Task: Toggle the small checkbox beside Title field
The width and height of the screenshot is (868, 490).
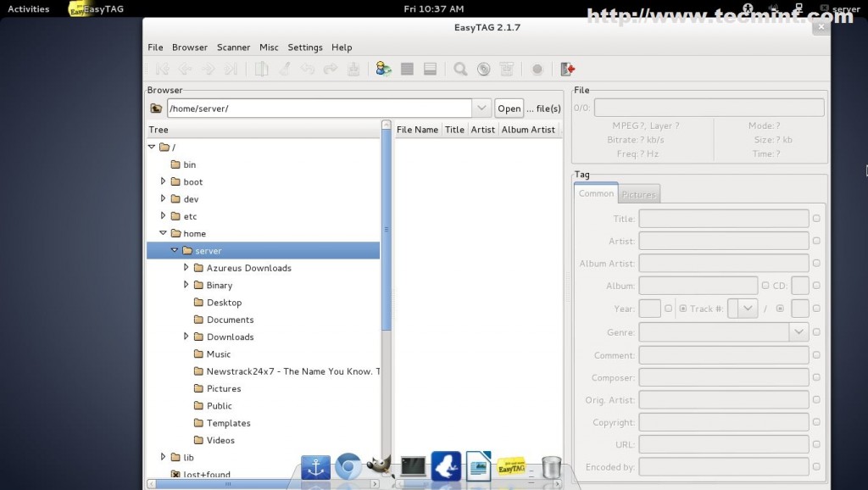Action: pyautogui.click(x=816, y=219)
